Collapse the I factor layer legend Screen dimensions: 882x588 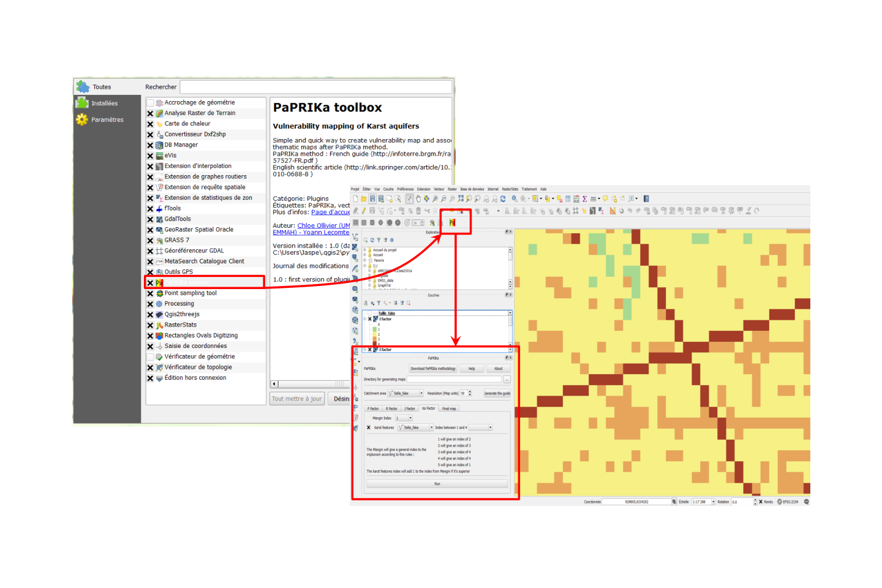click(364, 318)
